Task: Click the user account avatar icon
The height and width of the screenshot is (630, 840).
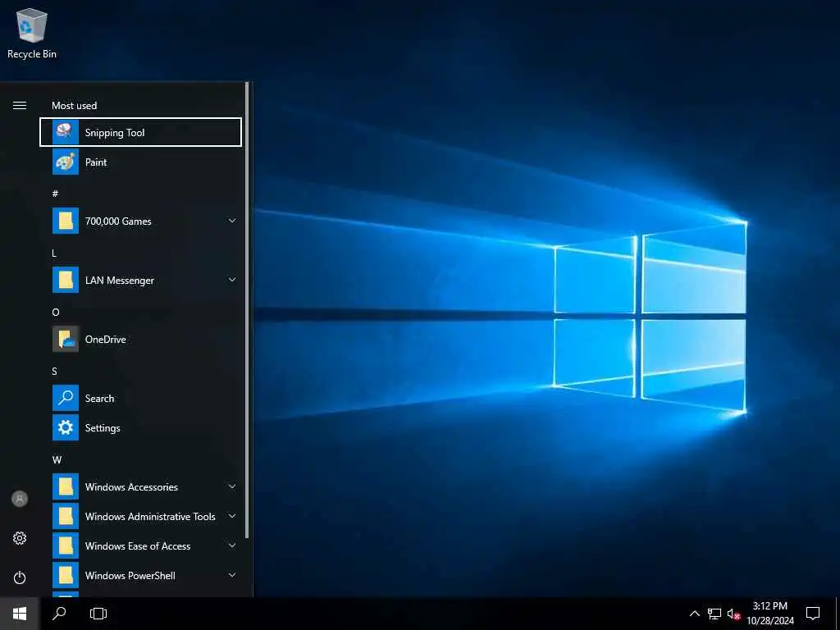Action: 20,499
